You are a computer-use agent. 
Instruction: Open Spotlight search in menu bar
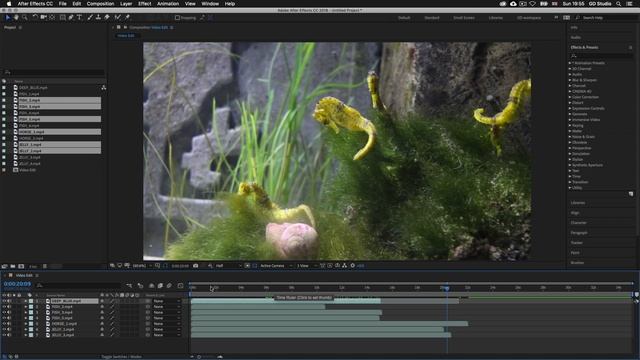pos(619,4)
